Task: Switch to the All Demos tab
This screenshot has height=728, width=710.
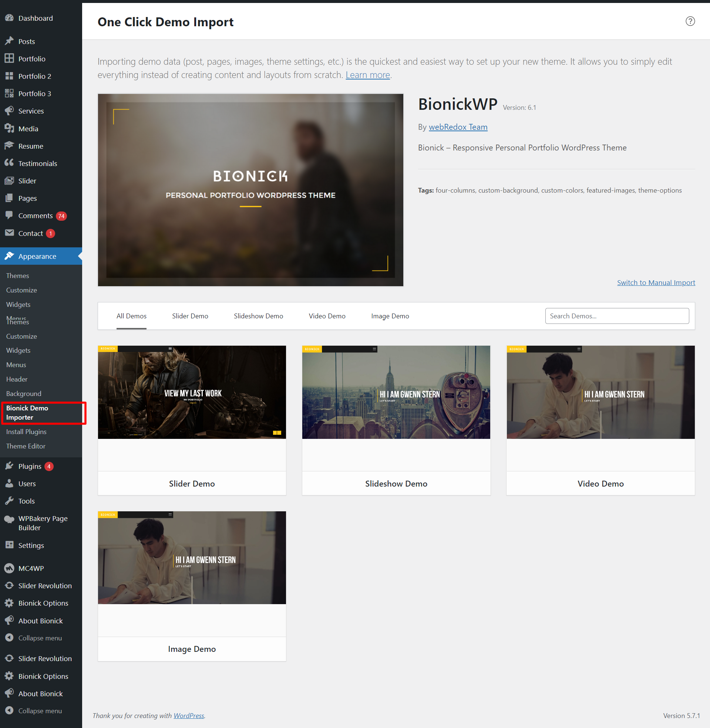Action: coord(131,316)
